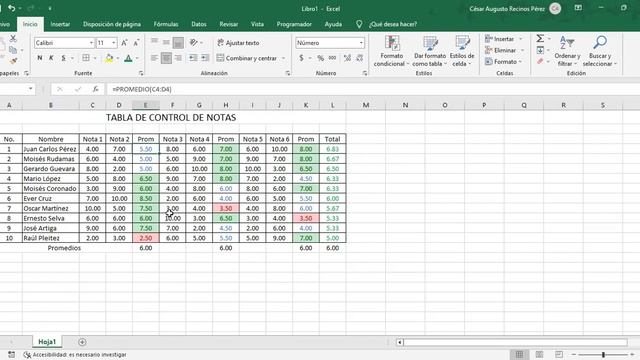Viewport: 640px width, 360px height.
Task: Add a new sheet with the plus icon
Action: [82, 342]
